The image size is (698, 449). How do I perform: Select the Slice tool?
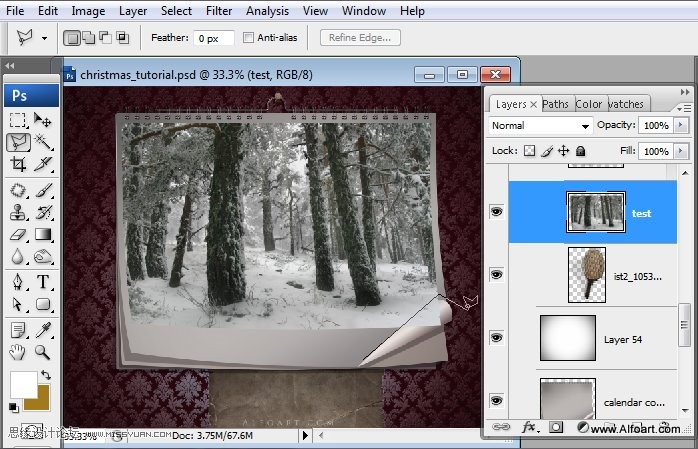pyautogui.click(x=43, y=164)
